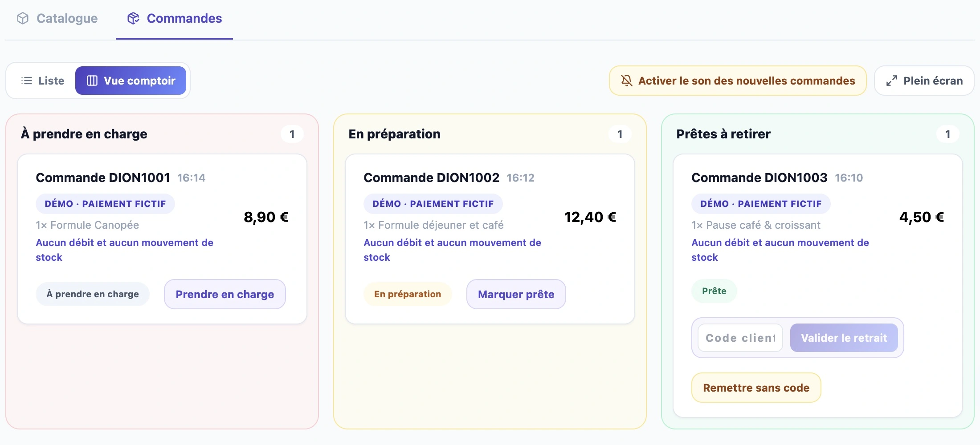980x445 pixels.
Task: Click the Commande DION1002 title
Action: click(432, 178)
